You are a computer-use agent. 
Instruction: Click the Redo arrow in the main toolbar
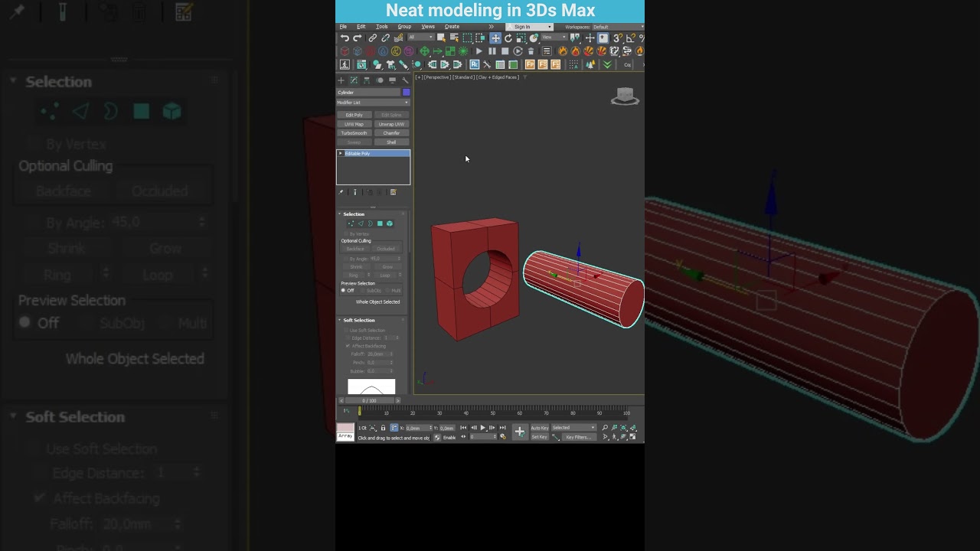357,38
